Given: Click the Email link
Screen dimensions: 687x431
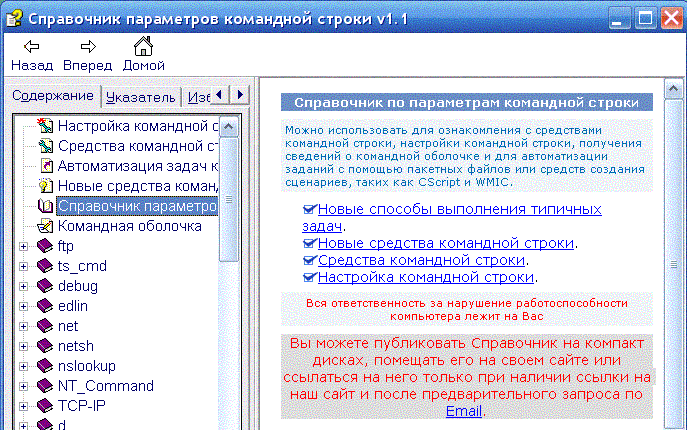Looking at the screenshot, I should pos(464,411).
